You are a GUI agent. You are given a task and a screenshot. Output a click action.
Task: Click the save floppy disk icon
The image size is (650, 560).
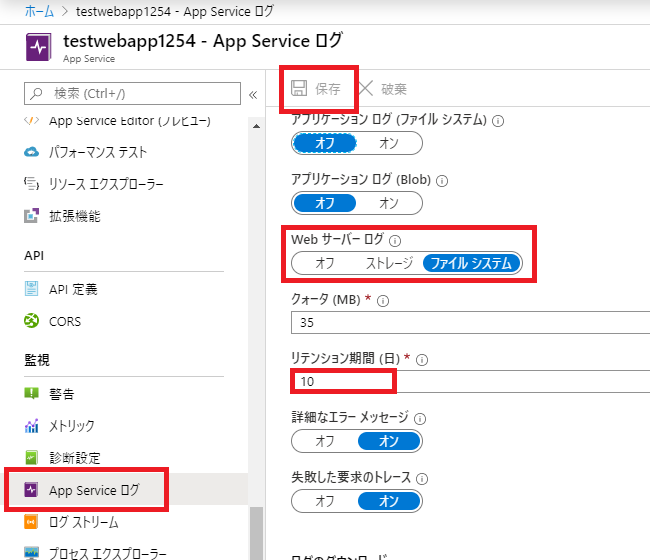pyautogui.click(x=299, y=88)
